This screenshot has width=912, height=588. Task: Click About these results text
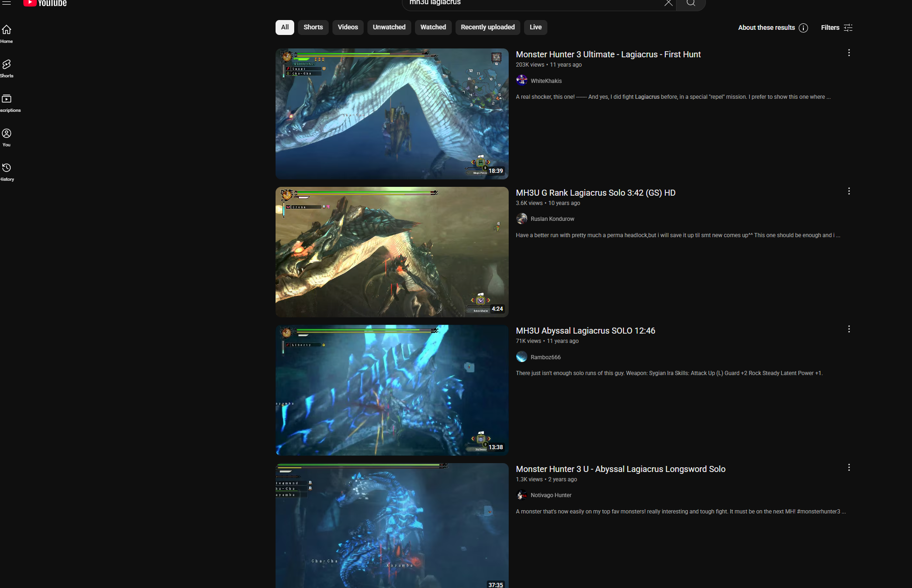point(766,27)
